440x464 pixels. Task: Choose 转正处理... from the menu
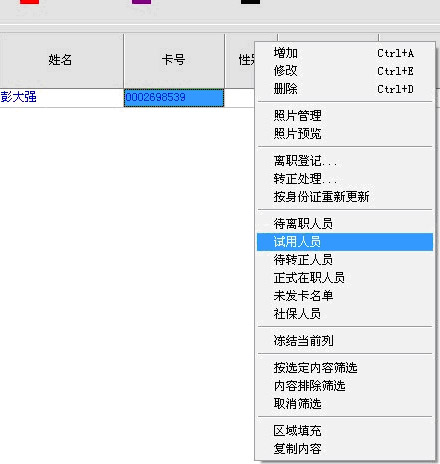(345, 179)
